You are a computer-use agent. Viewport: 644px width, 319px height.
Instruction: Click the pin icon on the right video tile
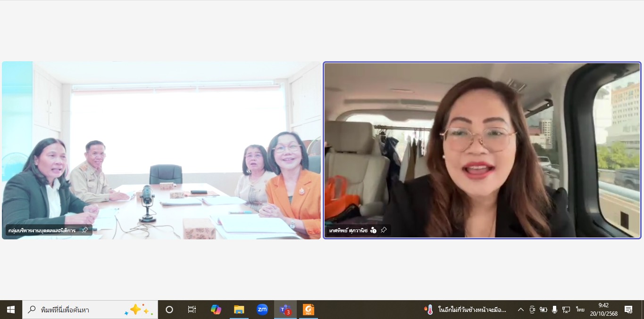click(384, 230)
